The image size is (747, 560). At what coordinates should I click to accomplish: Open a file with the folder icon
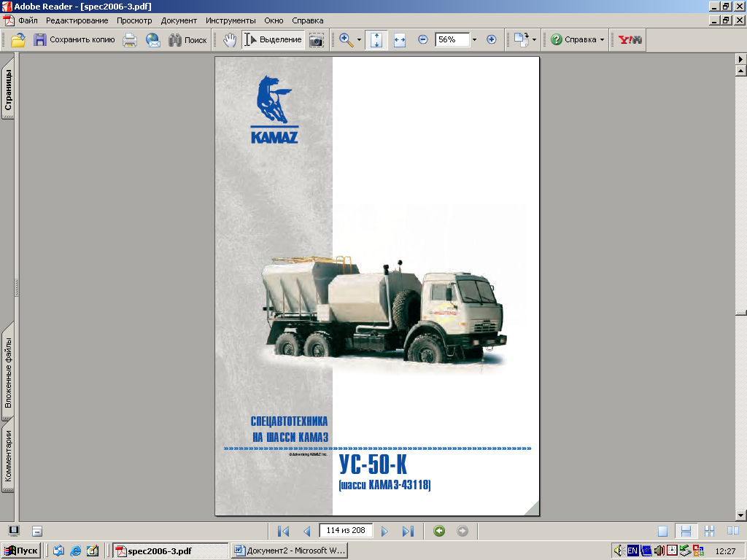(18, 40)
